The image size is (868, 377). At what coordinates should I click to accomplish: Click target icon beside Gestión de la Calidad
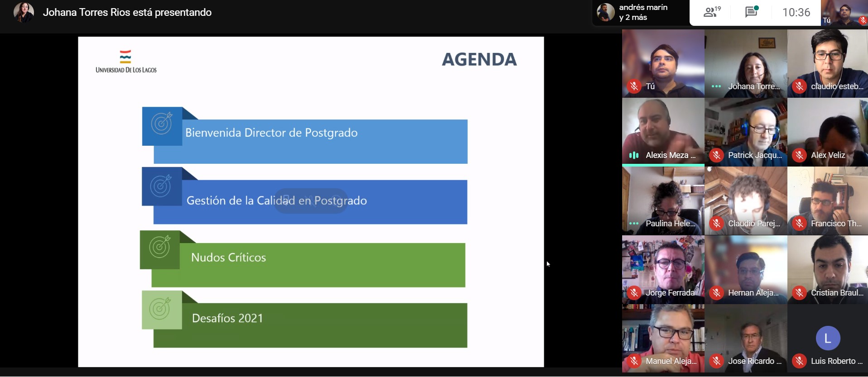(x=161, y=186)
